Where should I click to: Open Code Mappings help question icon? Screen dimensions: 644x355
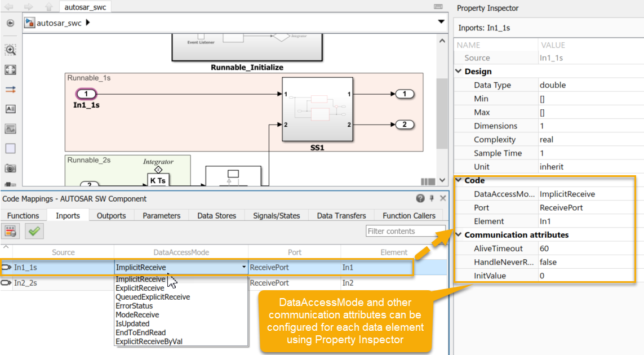click(420, 198)
